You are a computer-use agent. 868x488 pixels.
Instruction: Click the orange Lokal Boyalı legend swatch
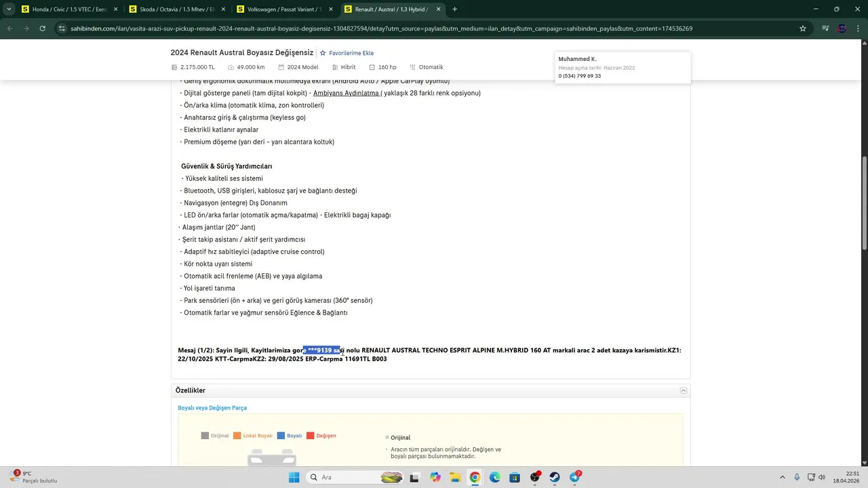click(x=237, y=436)
